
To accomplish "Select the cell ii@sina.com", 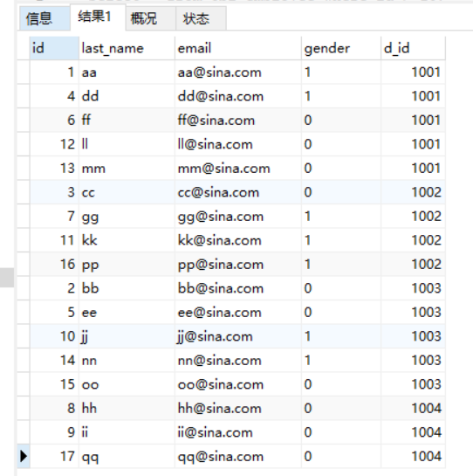I will 238,432.
